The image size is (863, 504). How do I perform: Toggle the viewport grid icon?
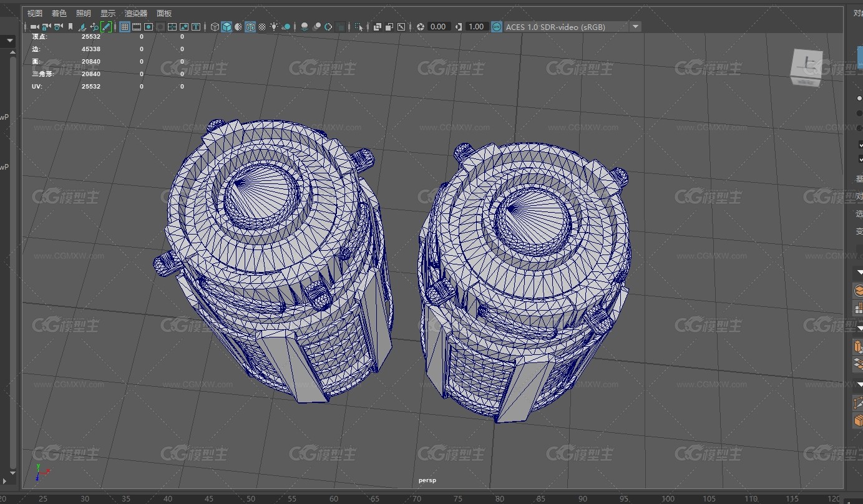point(125,27)
